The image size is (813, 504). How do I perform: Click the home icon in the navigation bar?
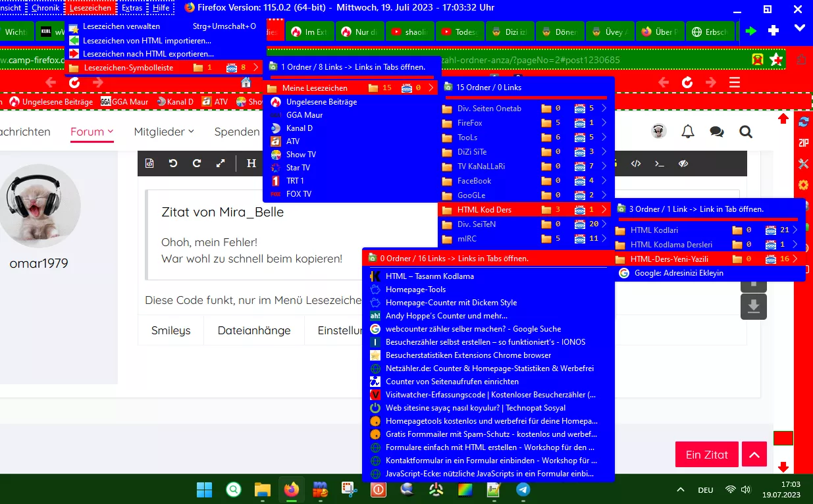coord(246,82)
